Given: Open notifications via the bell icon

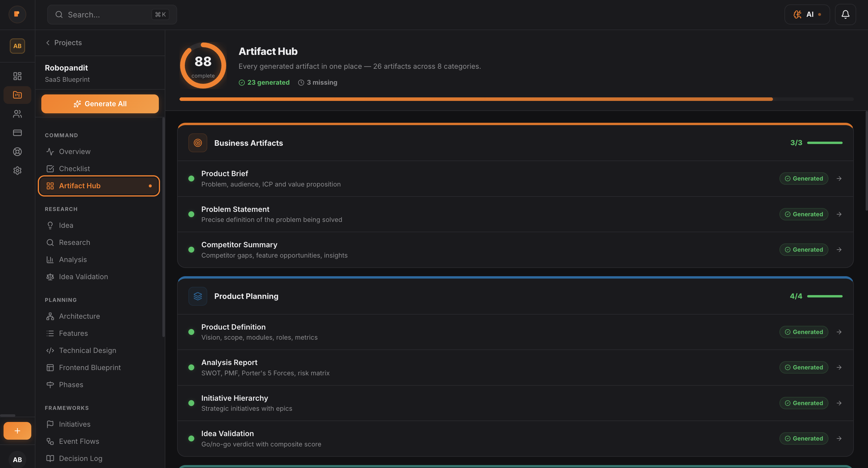Looking at the screenshot, I should click(x=845, y=14).
